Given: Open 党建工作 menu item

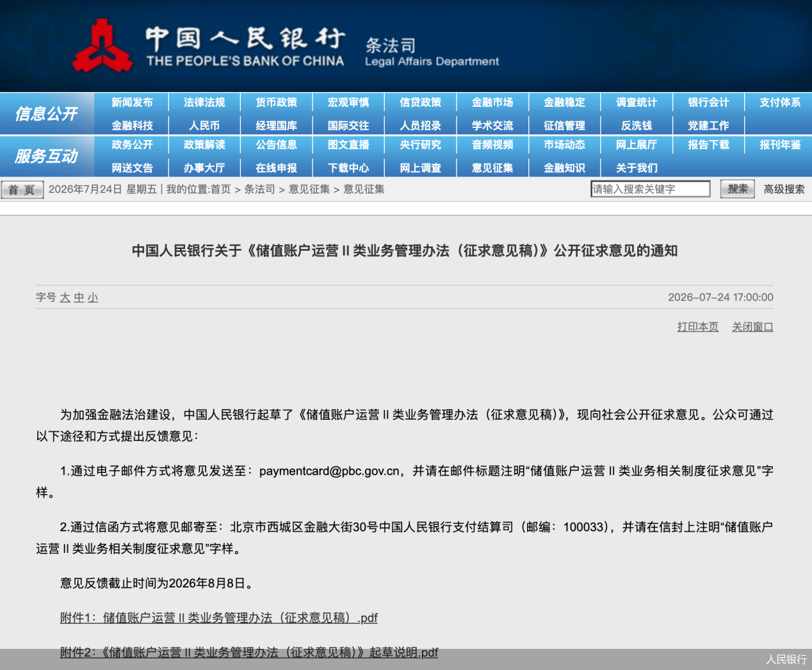Looking at the screenshot, I should 708,125.
